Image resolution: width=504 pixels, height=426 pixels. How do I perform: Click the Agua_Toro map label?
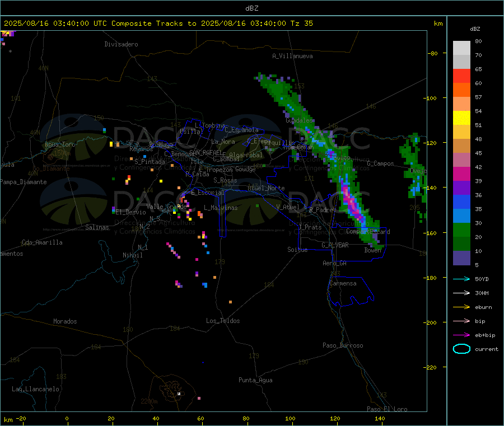[x=60, y=144]
